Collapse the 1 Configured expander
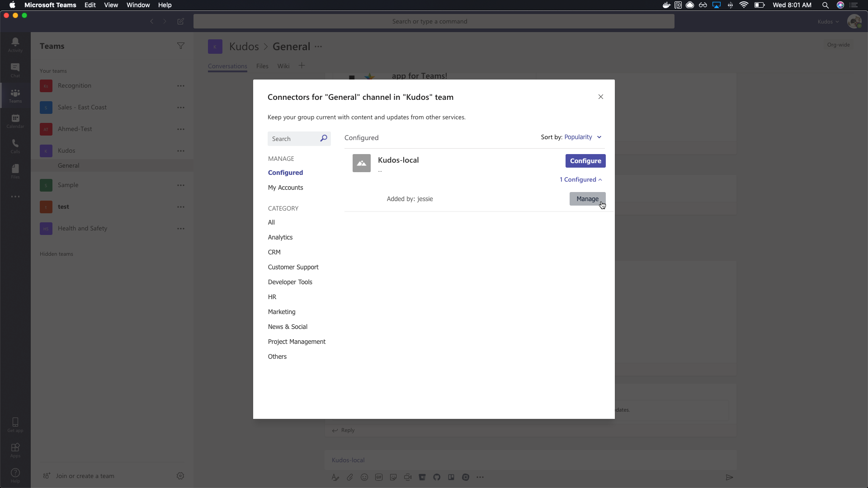Screen dimensions: 868x488 [581, 179]
